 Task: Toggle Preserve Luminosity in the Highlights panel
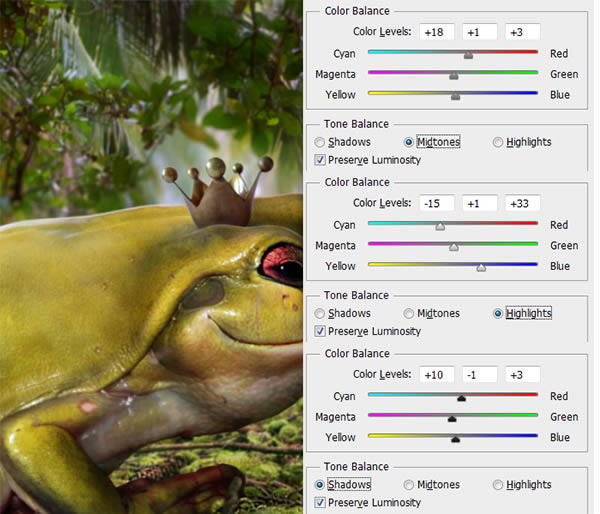tap(320, 331)
